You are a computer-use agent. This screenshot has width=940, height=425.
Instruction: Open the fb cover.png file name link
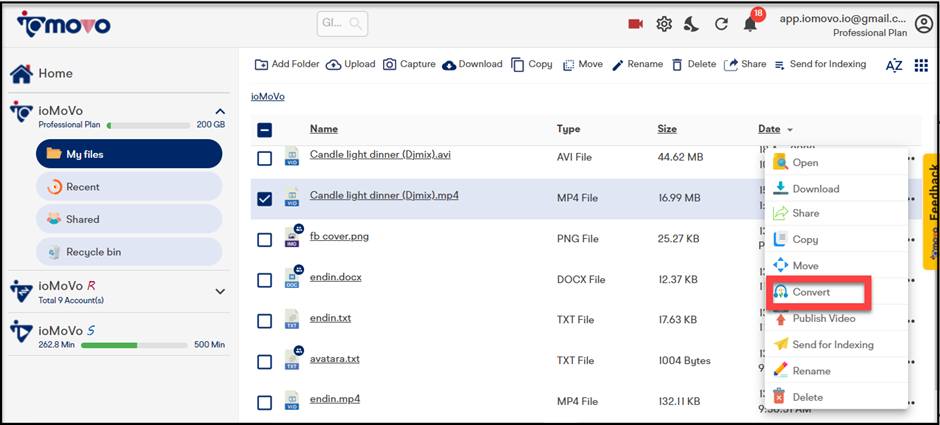[x=339, y=236]
